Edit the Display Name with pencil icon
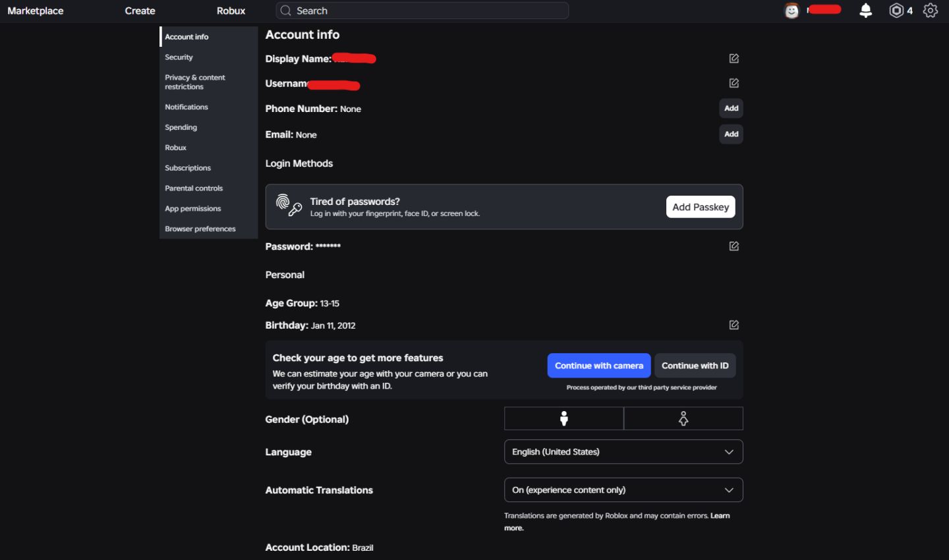The width and height of the screenshot is (949, 560). pos(733,59)
